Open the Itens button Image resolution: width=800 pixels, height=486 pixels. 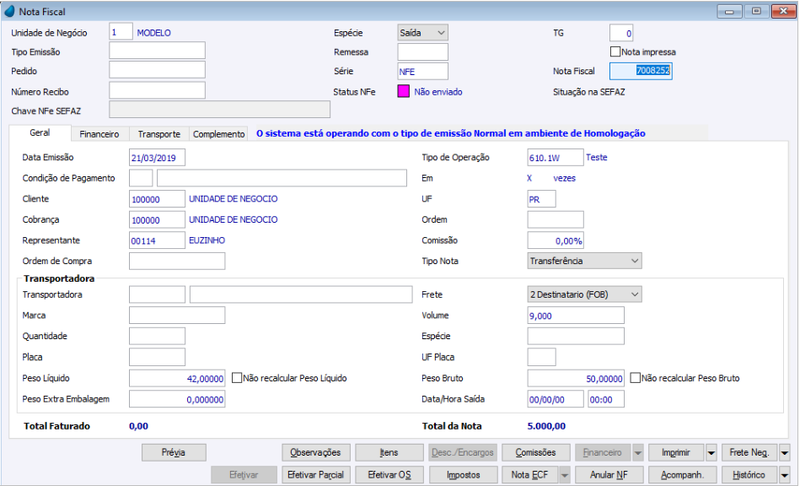[x=389, y=452]
